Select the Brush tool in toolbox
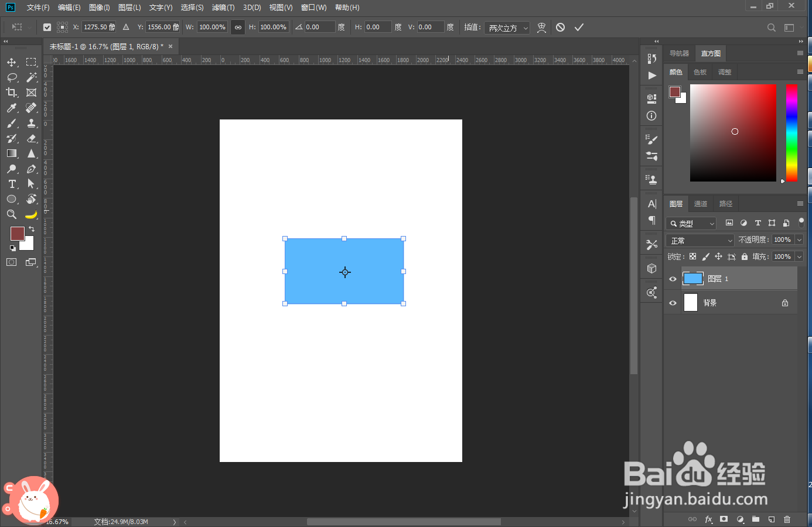Image resolution: width=812 pixels, height=527 pixels. (x=12, y=123)
